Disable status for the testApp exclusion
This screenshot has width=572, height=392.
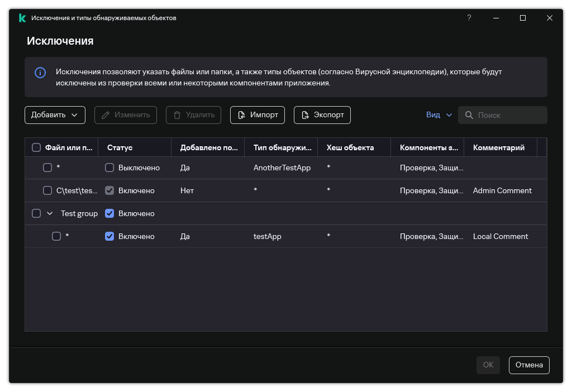click(x=109, y=236)
